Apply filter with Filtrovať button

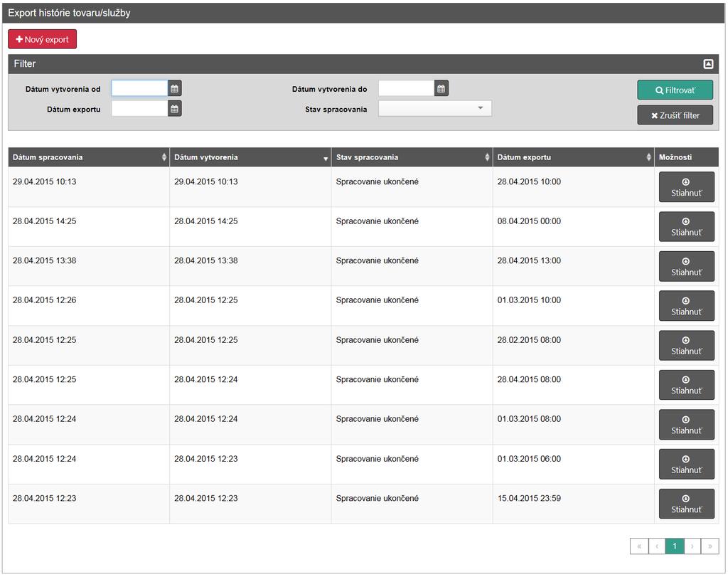[x=675, y=90]
